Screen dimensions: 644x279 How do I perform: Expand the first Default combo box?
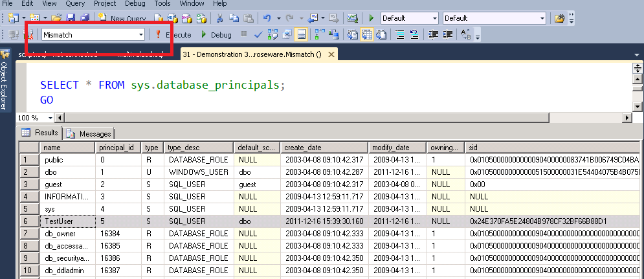434,18
